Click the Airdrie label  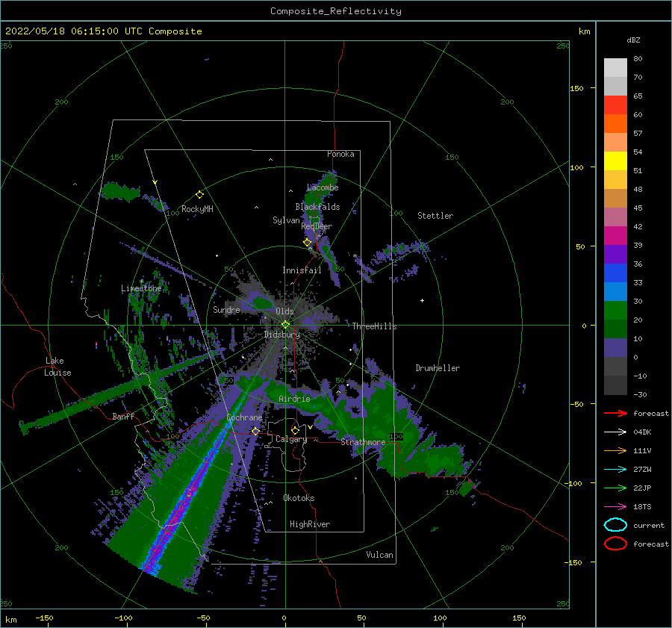pos(294,399)
